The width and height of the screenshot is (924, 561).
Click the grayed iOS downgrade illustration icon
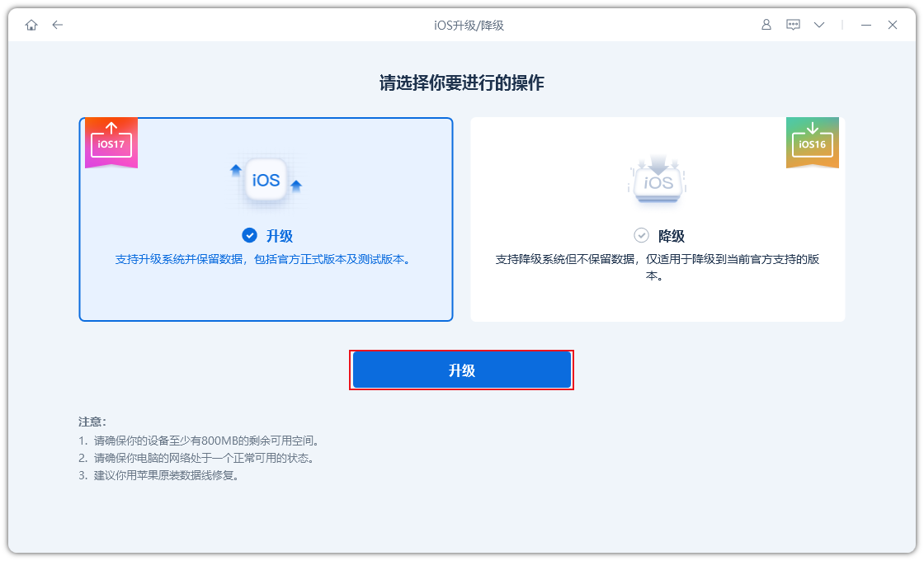click(658, 181)
